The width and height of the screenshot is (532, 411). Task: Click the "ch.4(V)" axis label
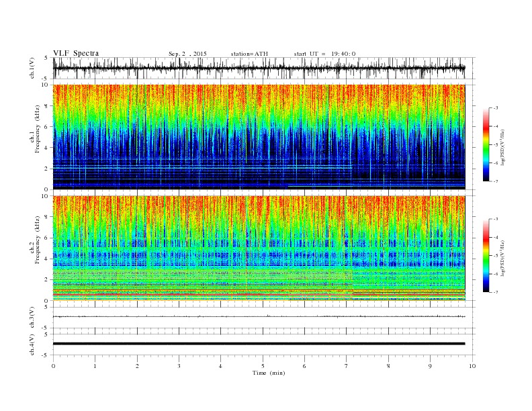click(32, 345)
